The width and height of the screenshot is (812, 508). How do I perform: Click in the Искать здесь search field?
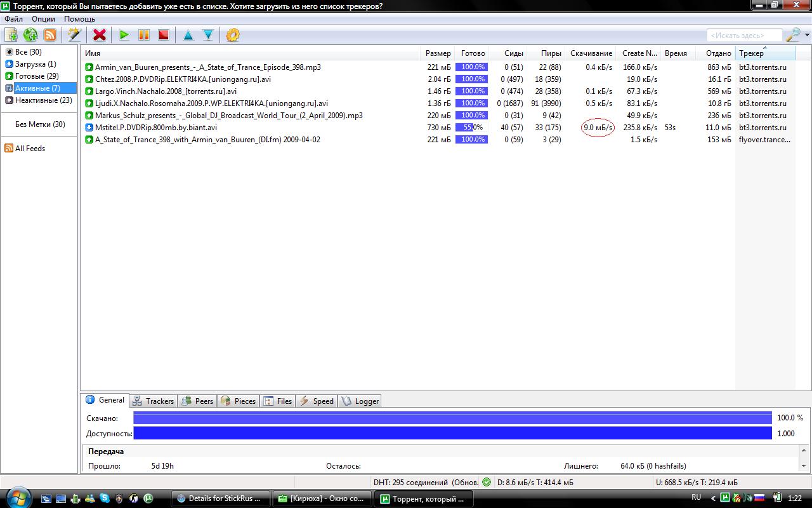pyautogui.click(x=744, y=36)
